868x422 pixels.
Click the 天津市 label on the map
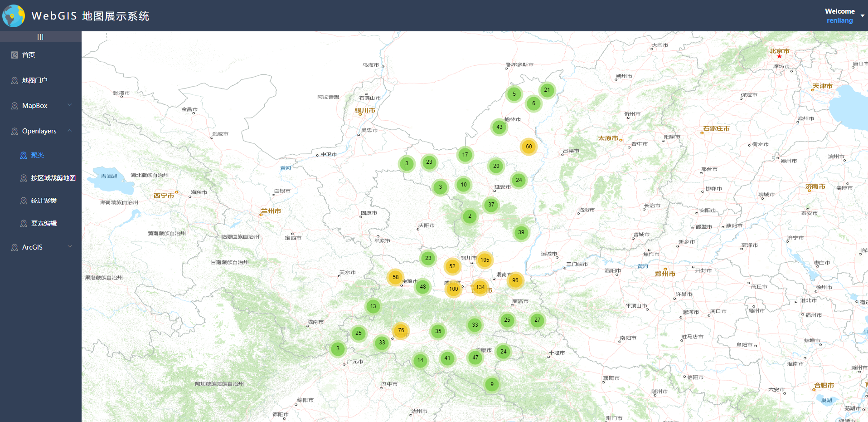822,86
